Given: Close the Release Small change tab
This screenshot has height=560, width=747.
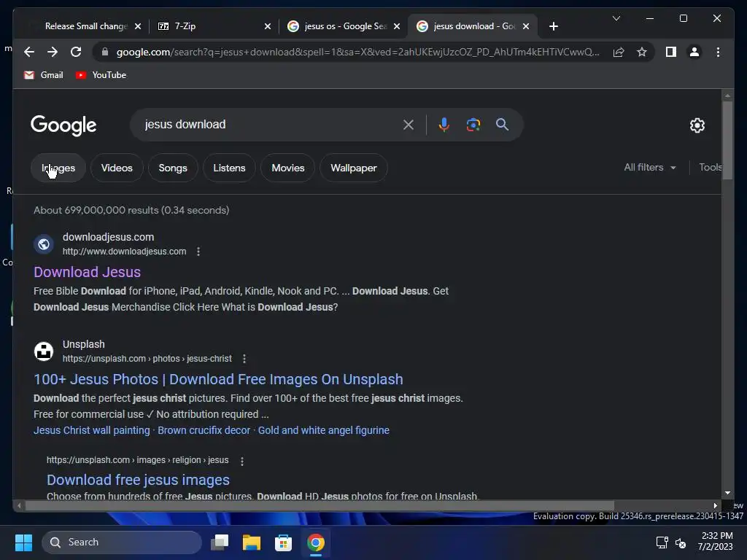Looking at the screenshot, I should point(138,26).
